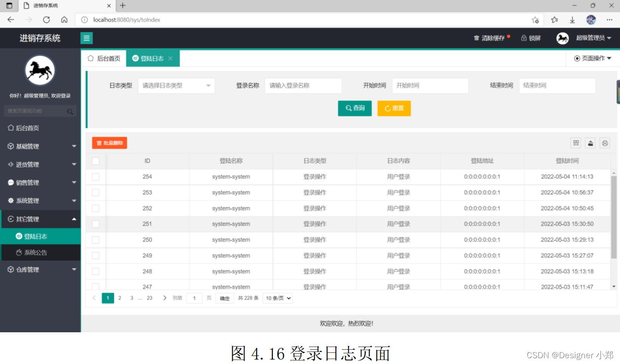This screenshot has width=620, height=364.
Task: Click the 重置 reset button
Action: [394, 108]
